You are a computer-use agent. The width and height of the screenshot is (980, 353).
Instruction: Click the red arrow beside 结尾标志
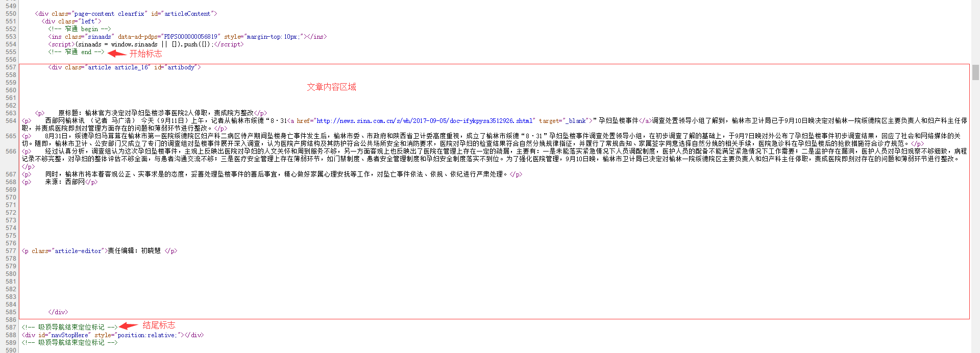(x=129, y=325)
